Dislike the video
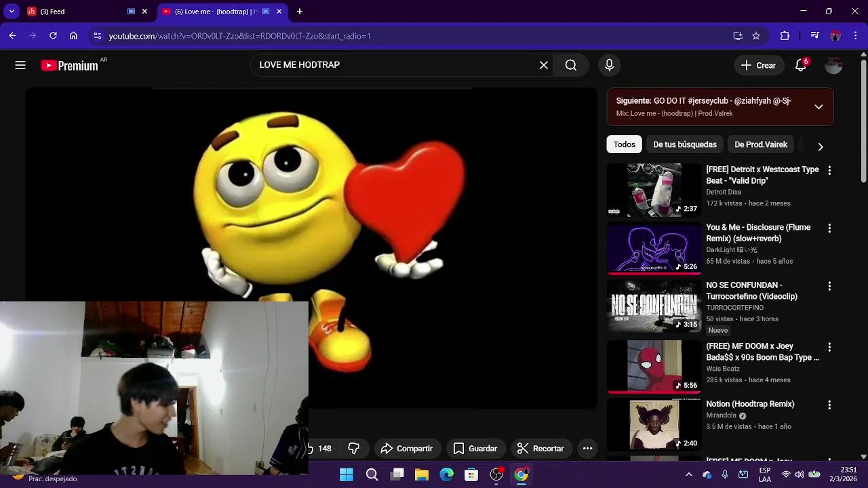The image size is (868, 488). pos(354,448)
